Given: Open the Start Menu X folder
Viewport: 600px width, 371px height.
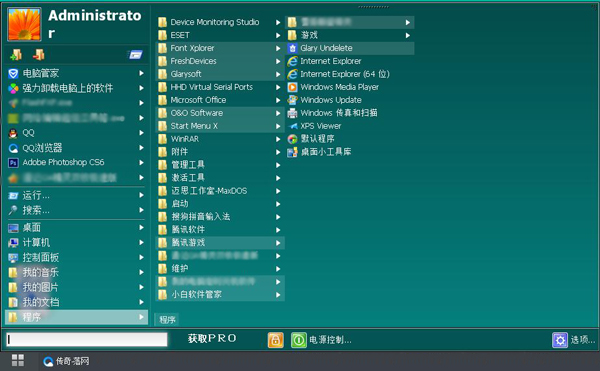Looking at the screenshot, I should (x=220, y=126).
